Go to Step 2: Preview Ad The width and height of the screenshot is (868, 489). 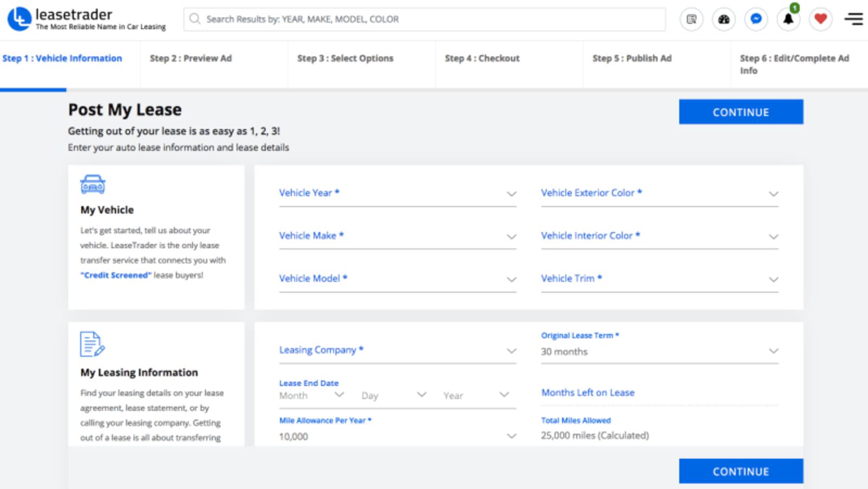point(191,58)
